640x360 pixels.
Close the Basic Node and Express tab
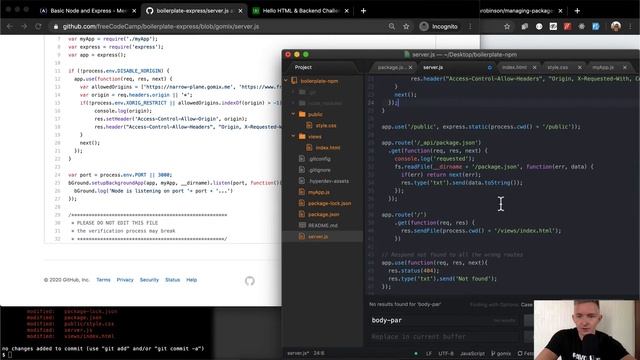(x=134, y=11)
